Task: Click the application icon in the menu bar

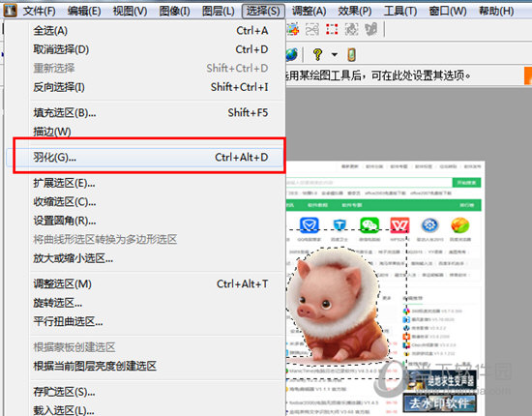Action: tap(10, 11)
